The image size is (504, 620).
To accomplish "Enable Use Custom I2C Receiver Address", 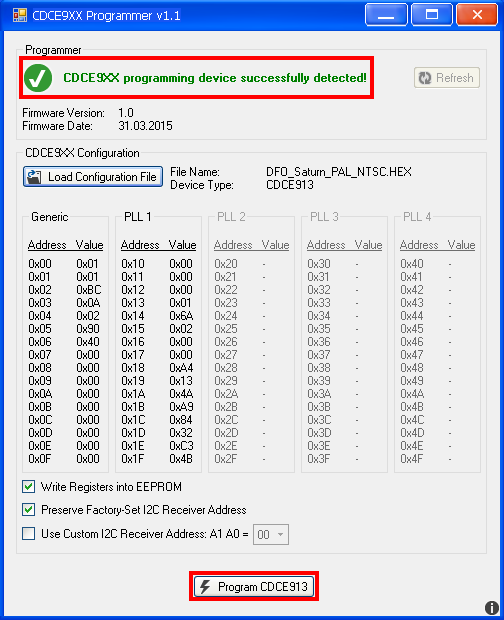I will [x=28, y=533].
